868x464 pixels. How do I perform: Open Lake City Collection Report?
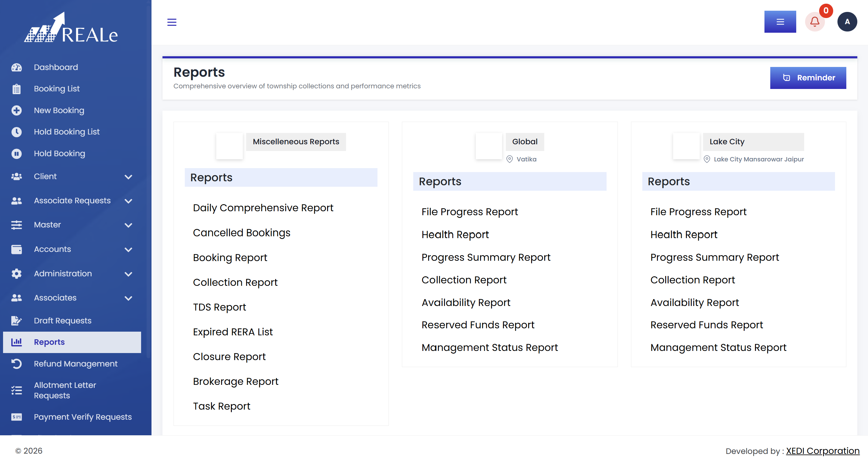click(692, 280)
